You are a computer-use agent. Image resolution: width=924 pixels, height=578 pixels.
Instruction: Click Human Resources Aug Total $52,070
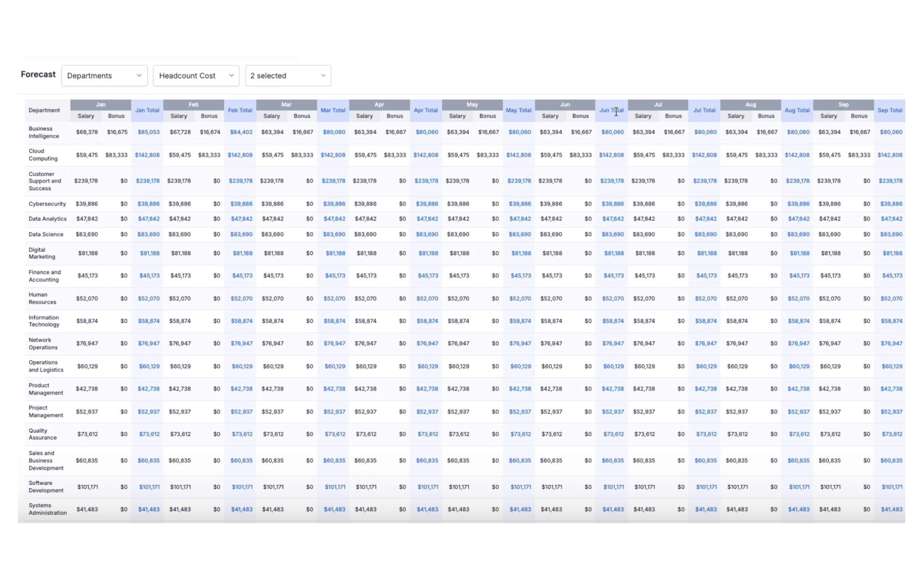click(798, 298)
